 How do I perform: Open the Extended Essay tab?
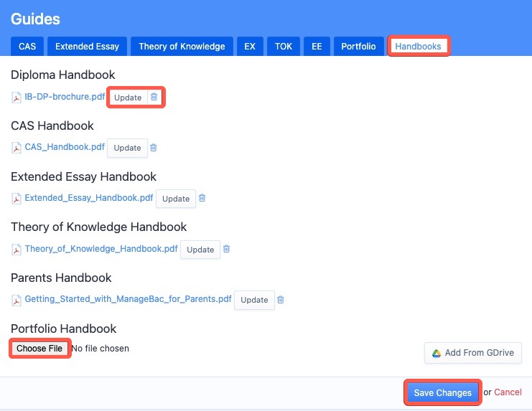88,47
